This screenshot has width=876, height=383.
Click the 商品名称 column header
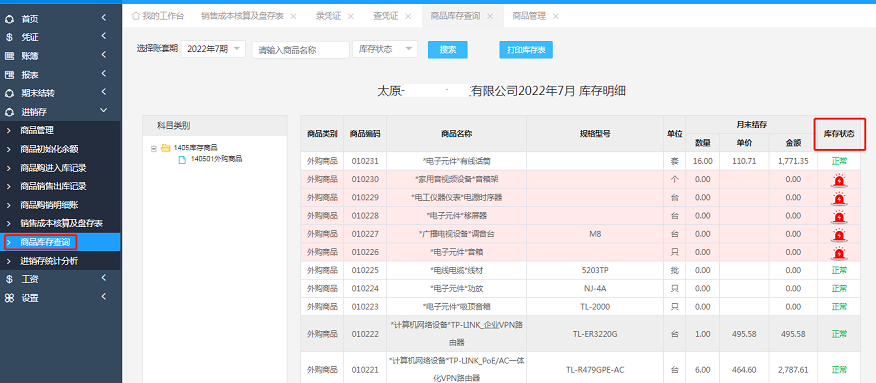[456, 134]
